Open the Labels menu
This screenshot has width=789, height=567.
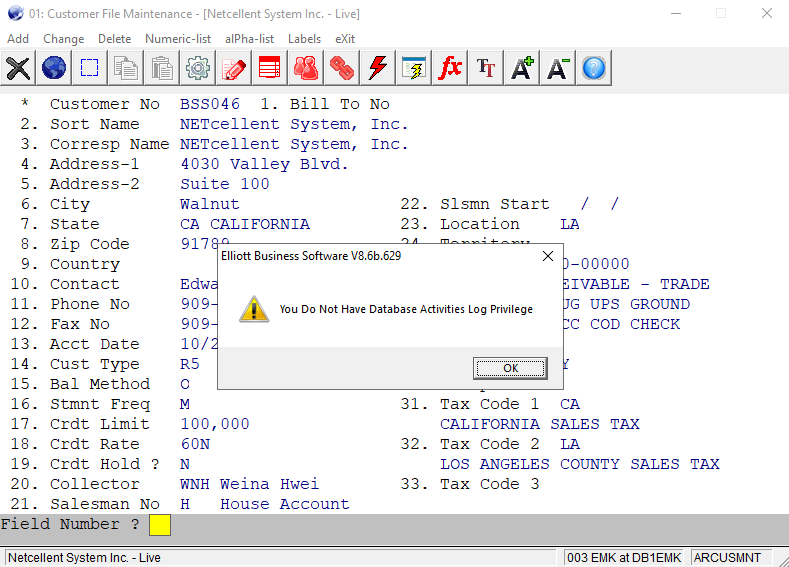(x=304, y=39)
